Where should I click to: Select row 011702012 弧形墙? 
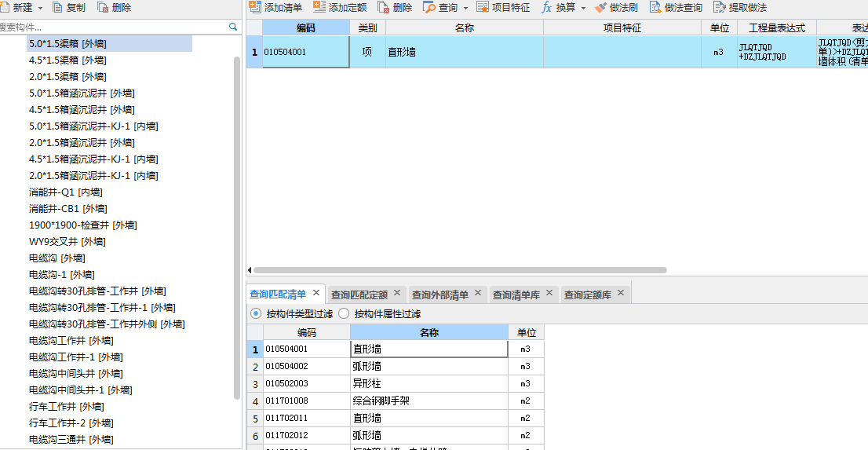point(396,435)
